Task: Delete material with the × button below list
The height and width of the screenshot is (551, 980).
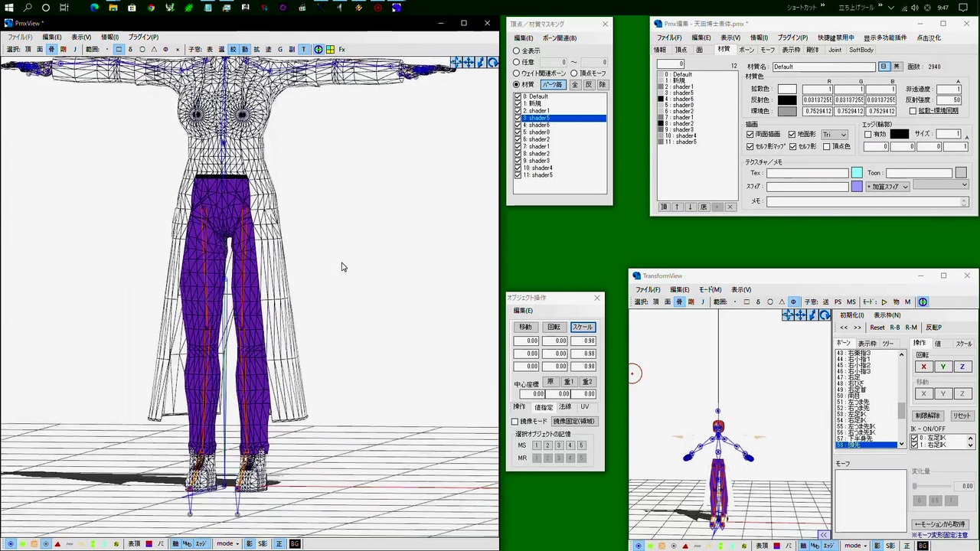Action: [730, 207]
